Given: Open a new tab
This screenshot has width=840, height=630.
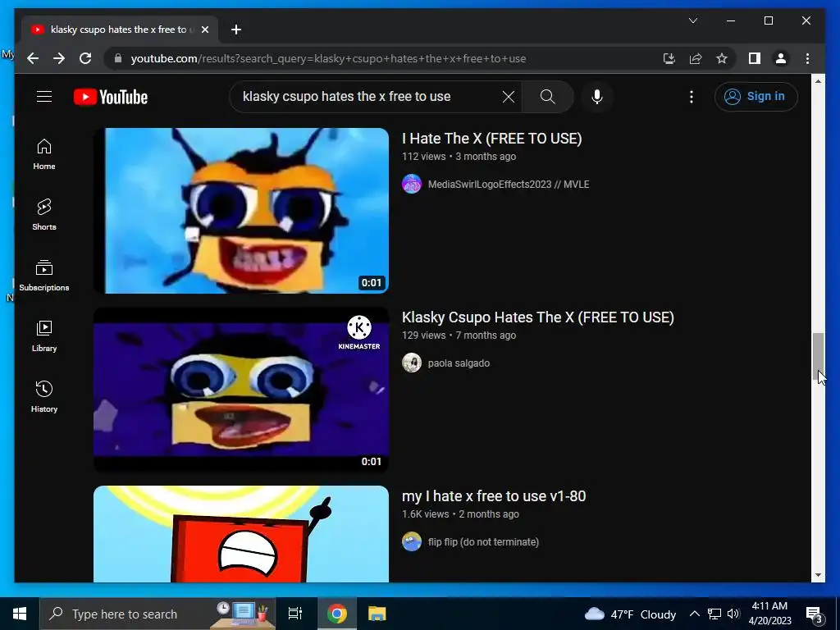Looking at the screenshot, I should click(x=236, y=30).
